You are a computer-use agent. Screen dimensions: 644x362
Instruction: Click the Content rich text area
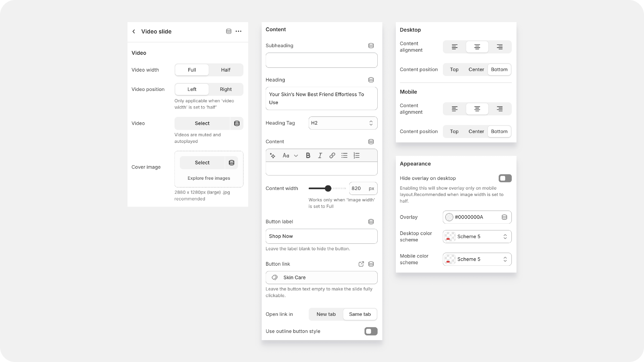pyautogui.click(x=322, y=169)
